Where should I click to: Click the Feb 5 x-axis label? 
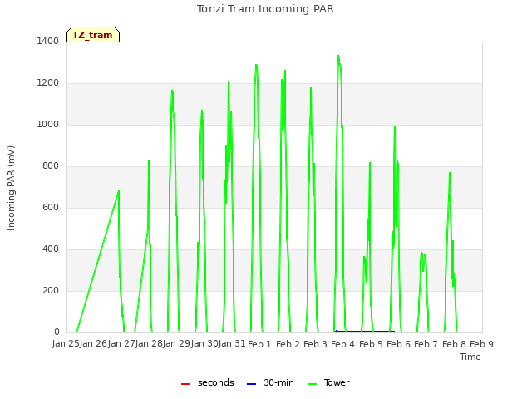[x=371, y=344]
